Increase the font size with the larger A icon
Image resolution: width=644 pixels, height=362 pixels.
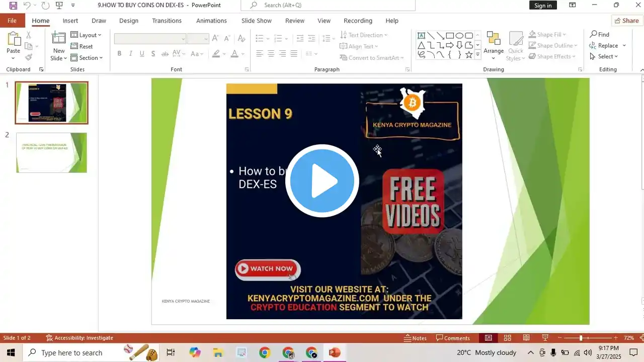215,39
